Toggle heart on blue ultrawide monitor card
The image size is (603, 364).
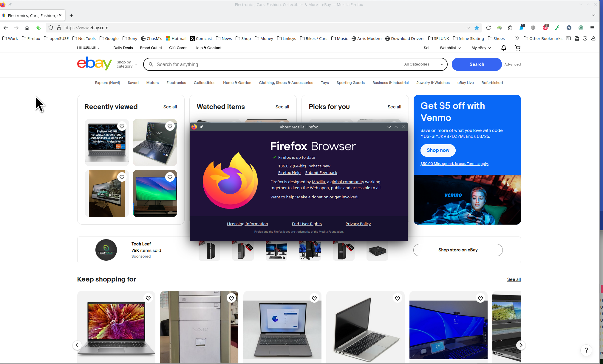point(480,298)
